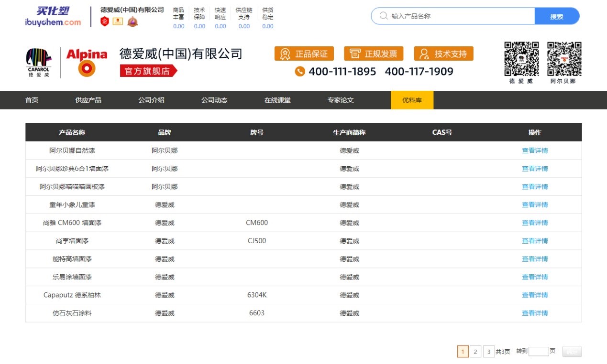
Task: View details for 阿尔贝娜珍典6合1墙面漆
Action: coord(535,169)
